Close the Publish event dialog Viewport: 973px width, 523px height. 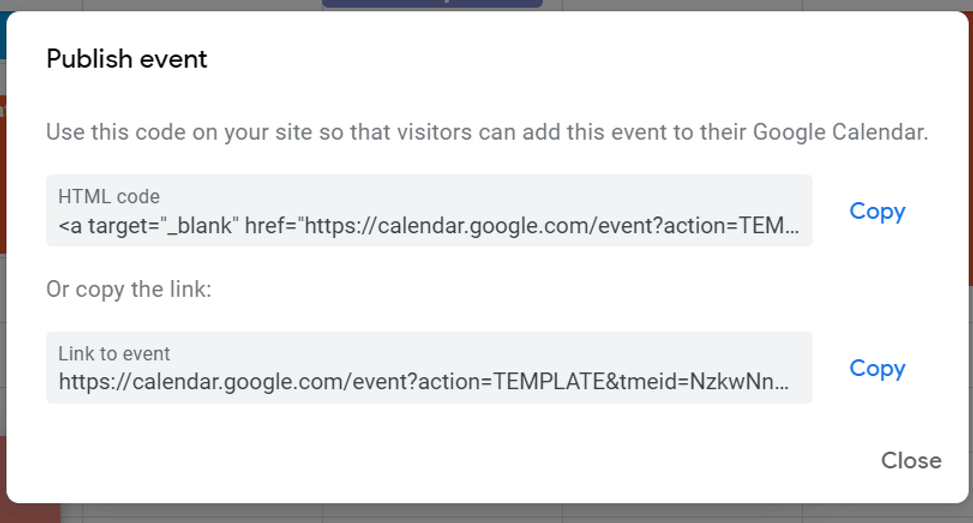coord(910,460)
